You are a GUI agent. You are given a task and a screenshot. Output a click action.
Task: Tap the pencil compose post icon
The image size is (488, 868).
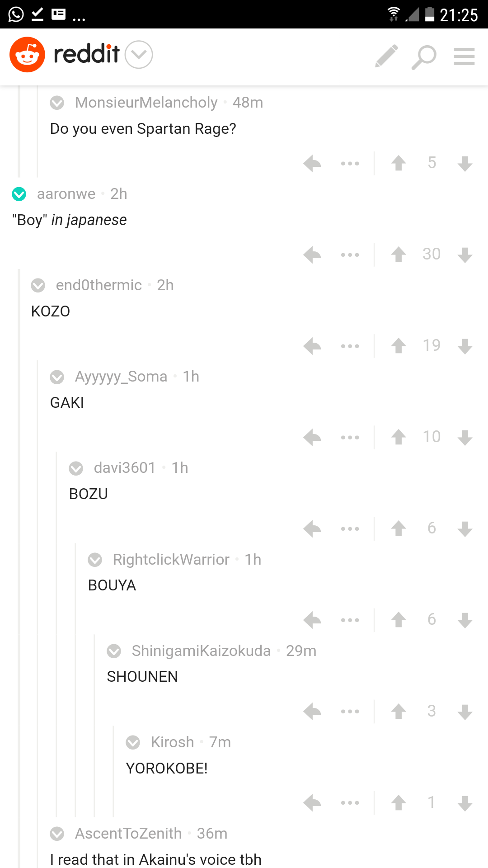coord(387,56)
